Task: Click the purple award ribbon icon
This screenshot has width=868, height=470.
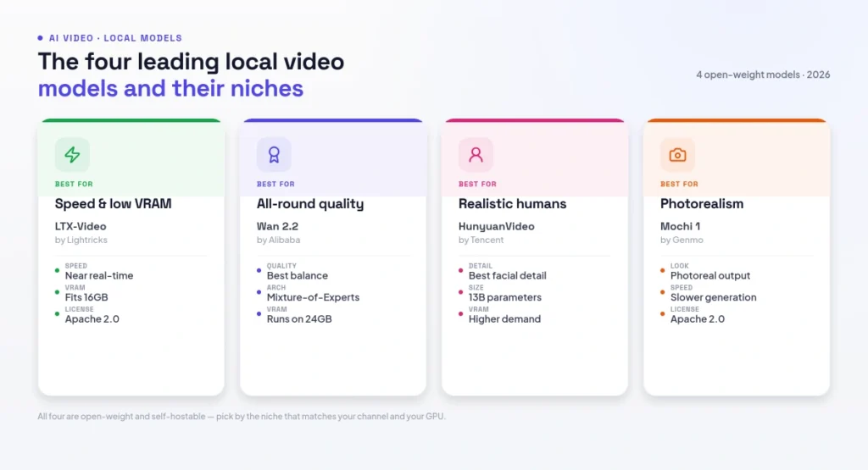Action: tap(274, 154)
